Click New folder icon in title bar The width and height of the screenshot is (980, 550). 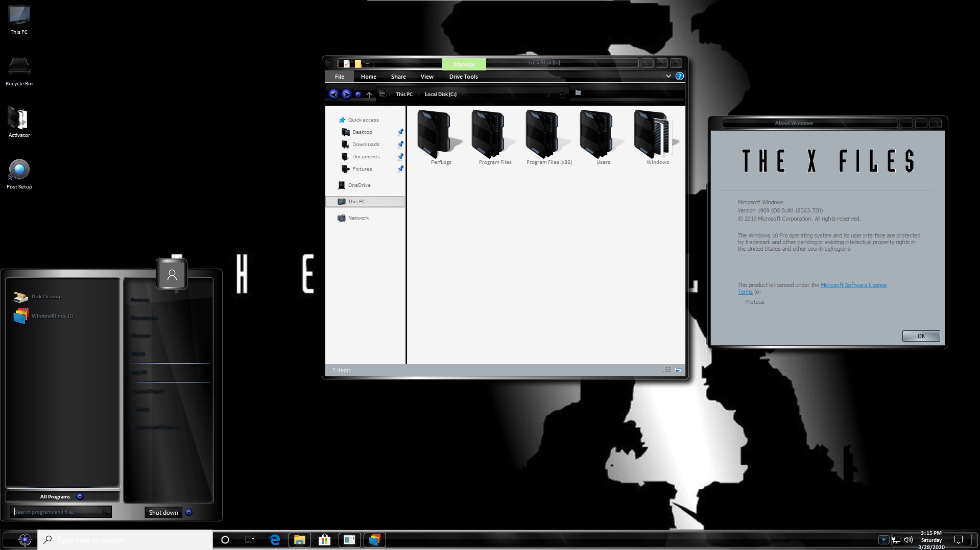[x=358, y=64]
